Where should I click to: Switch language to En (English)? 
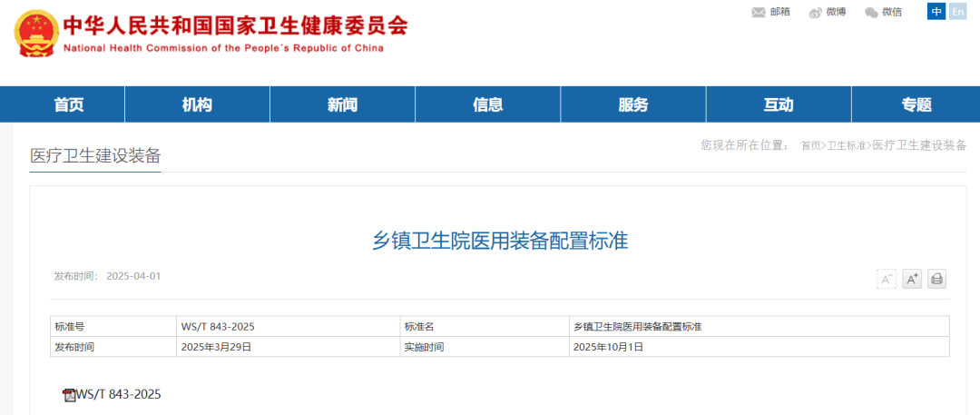[x=957, y=11]
